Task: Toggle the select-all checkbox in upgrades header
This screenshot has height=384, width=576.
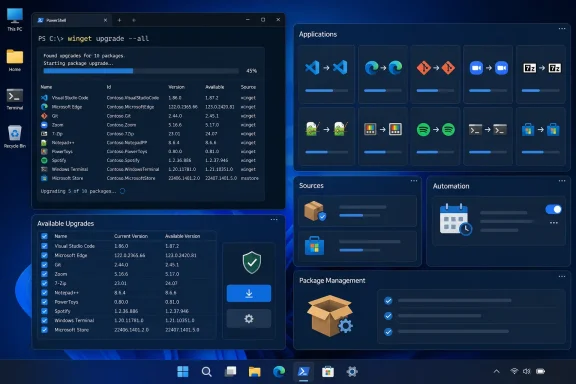Action: coord(44,236)
